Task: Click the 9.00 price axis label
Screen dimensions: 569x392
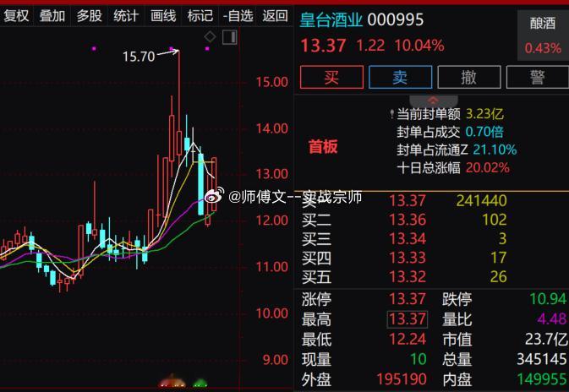Action: tap(275, 360)
